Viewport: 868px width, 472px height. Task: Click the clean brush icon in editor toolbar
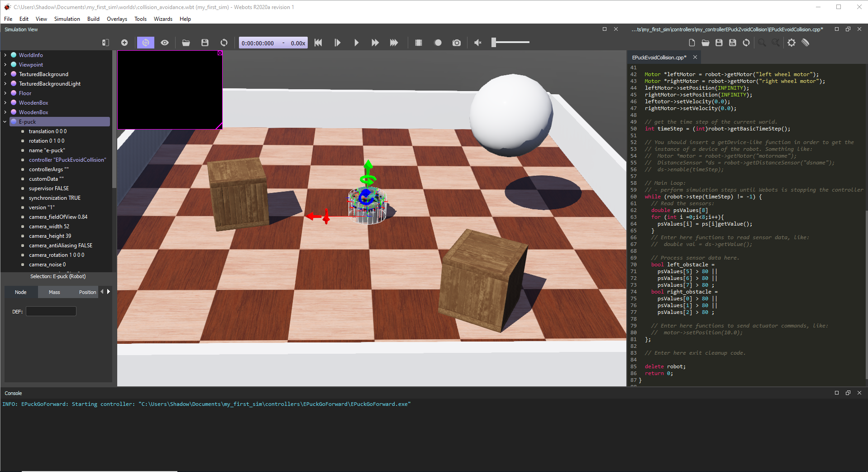805,43
